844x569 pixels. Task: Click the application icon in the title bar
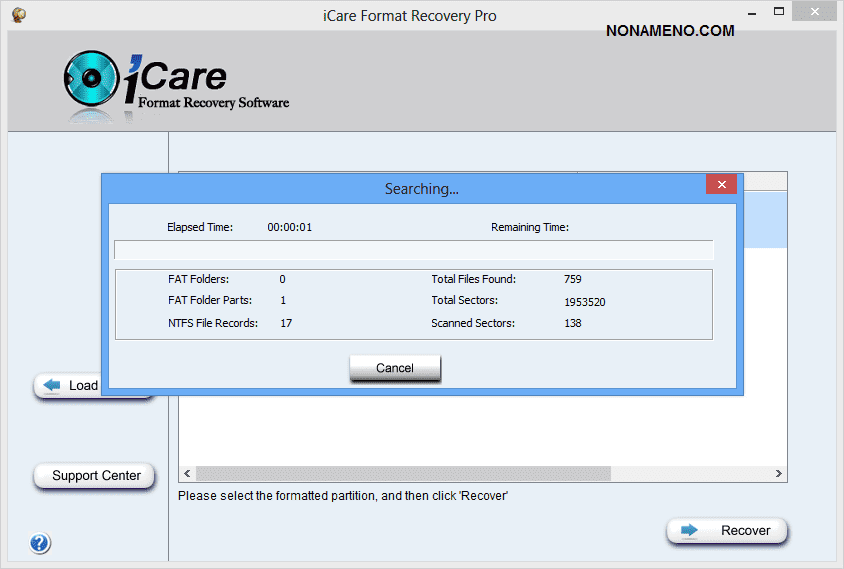(x=18, y=15)
